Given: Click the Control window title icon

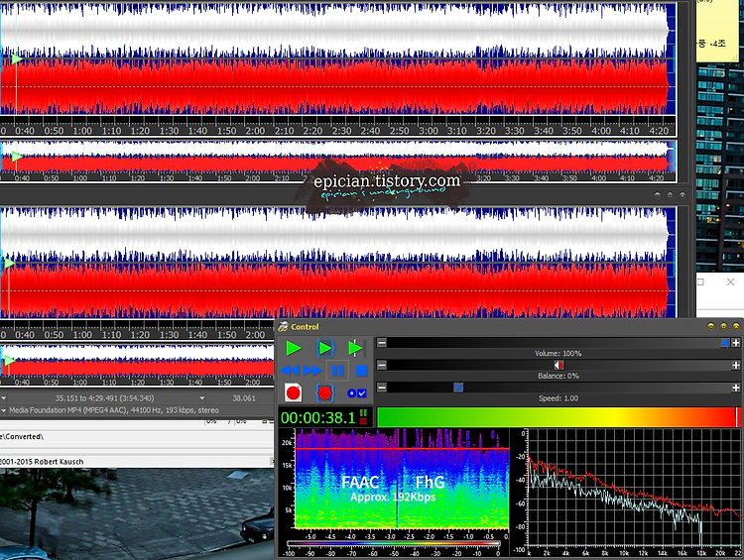Looking at the screenshot, I should [284, 327].
